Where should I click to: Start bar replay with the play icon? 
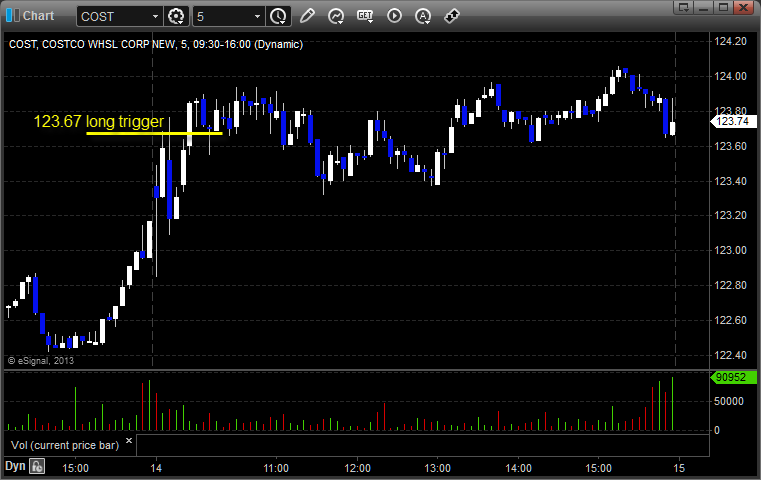(x=394, y=16)
